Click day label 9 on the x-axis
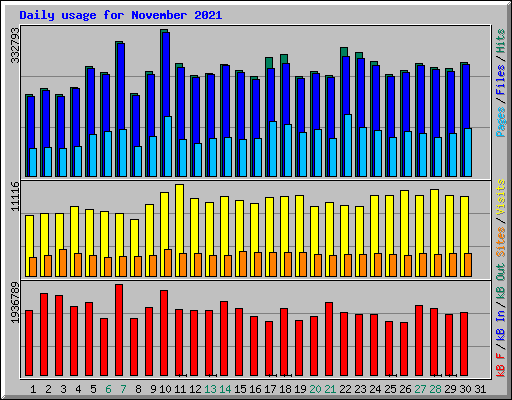The width and height of the screenshot is (512, 400). pos(153,389)
